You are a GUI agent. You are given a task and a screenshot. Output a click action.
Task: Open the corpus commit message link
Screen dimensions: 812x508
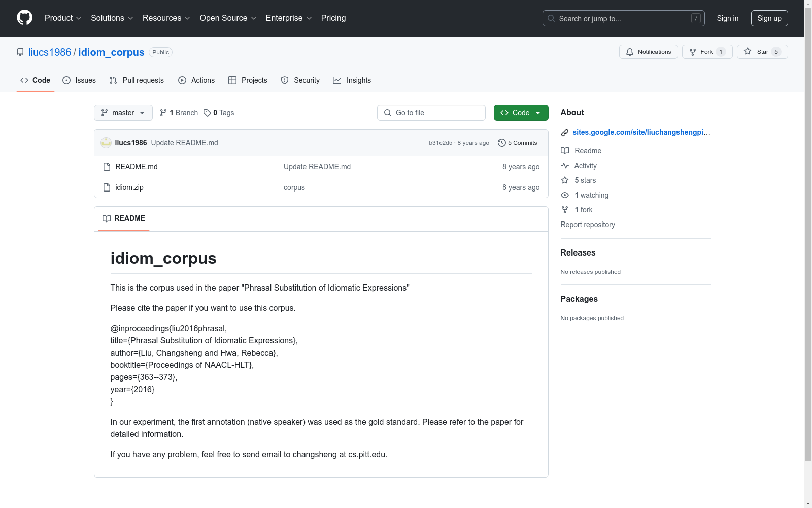coord(294,187)
